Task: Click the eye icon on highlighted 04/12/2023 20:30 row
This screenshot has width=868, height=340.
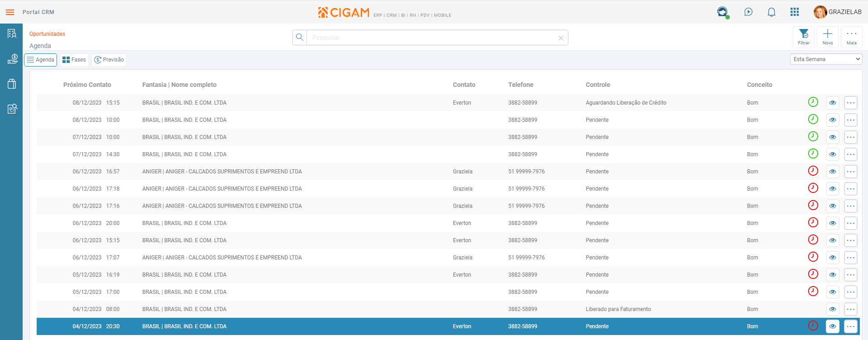Action: 833,326
